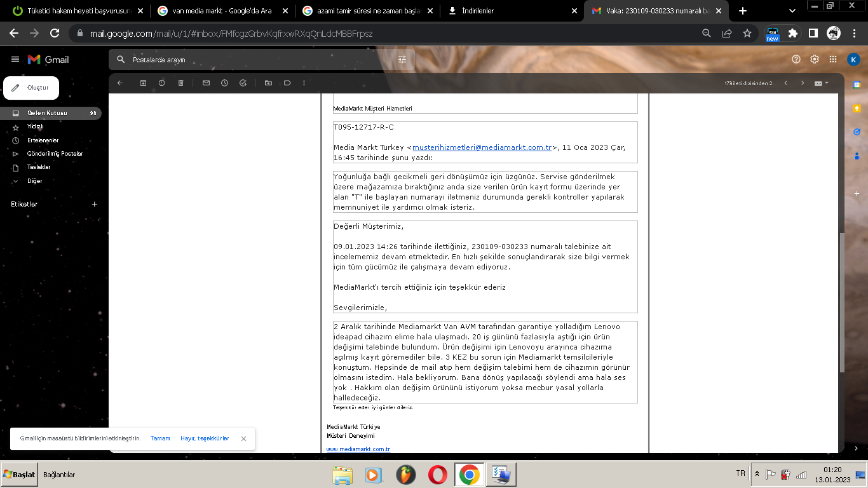Dismiss the notification prompt with X

[x=243, y=438]
